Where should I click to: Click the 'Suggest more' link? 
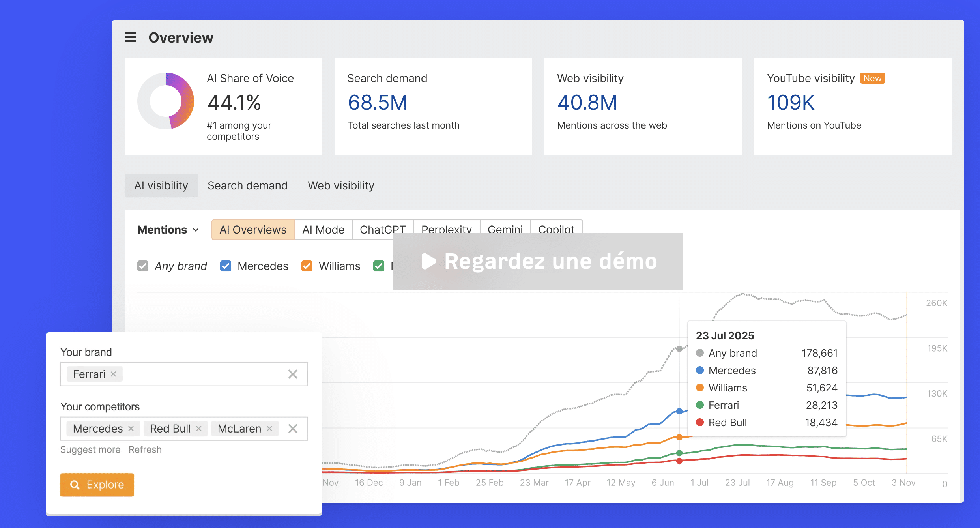pyautogui.click(x=90, y=449)
